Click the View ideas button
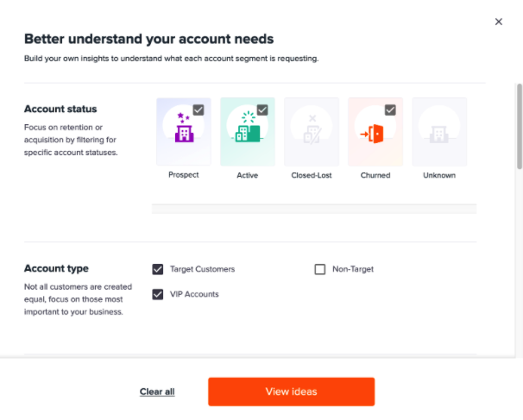The image size is (523, 420). [x=291, y=392]
